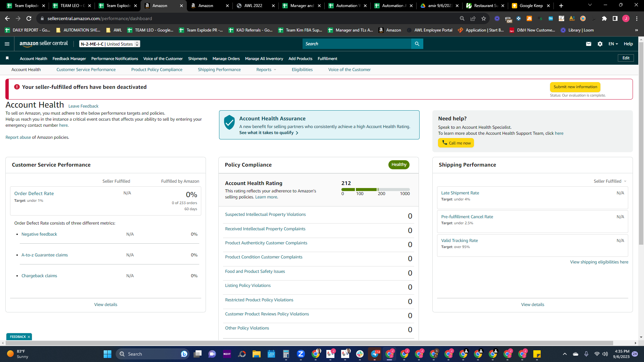Click the Submit new information button
This screenshot has height=362, width=644.
pyautogui.click(x=575, y=87)
